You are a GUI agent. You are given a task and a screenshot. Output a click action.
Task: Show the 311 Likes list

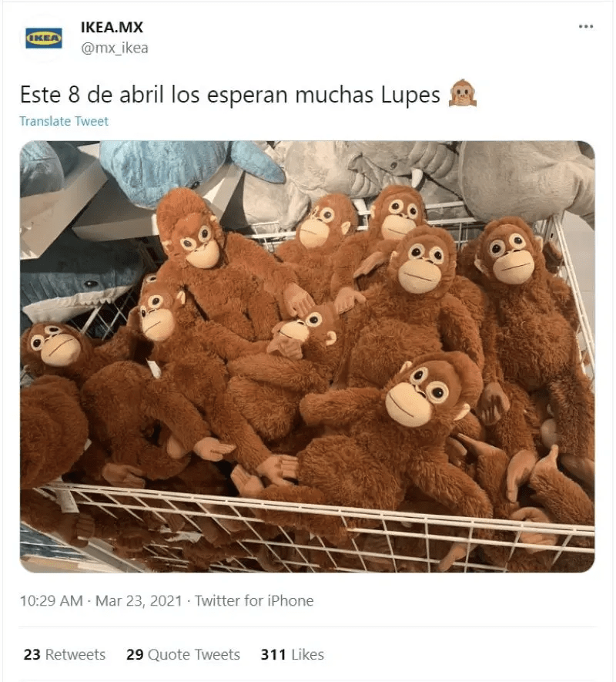[x=292, y=654]
